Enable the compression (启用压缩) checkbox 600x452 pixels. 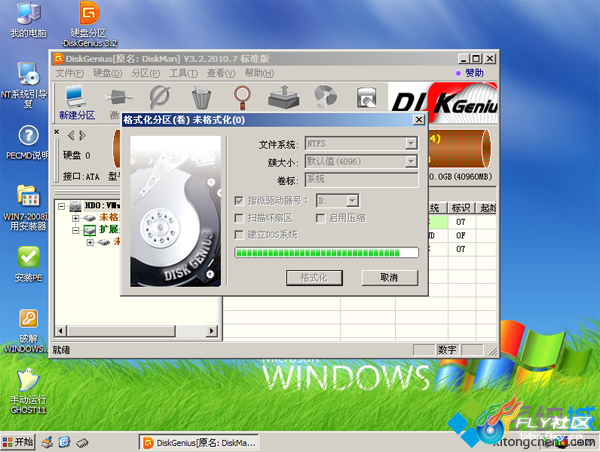(320, 218)
